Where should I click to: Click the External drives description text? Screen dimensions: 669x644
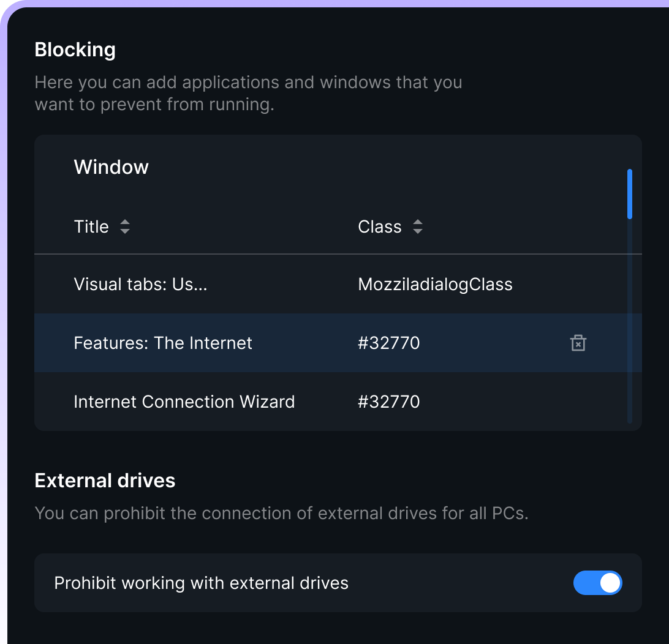(x=281, y=513)
